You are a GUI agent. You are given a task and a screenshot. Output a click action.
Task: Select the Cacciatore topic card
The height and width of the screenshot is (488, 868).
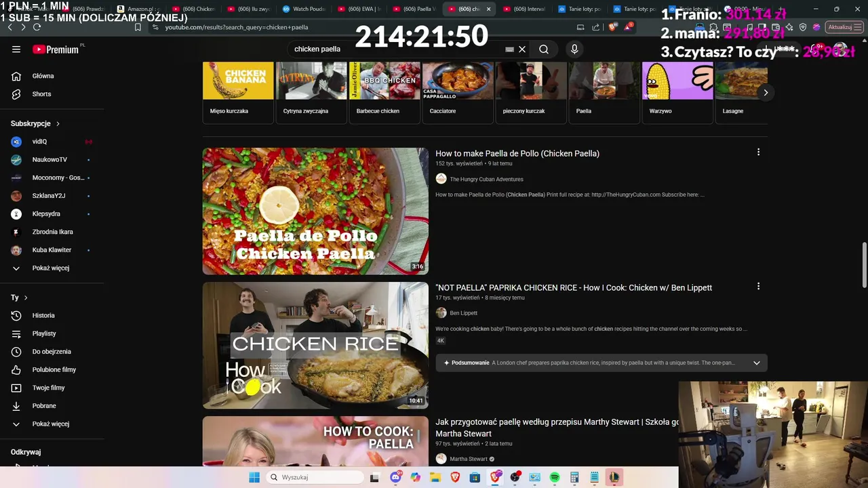click(458, 92)
